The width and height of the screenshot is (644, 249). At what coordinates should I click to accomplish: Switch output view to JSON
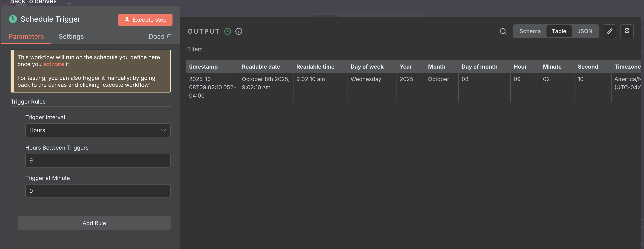point(584,31)
